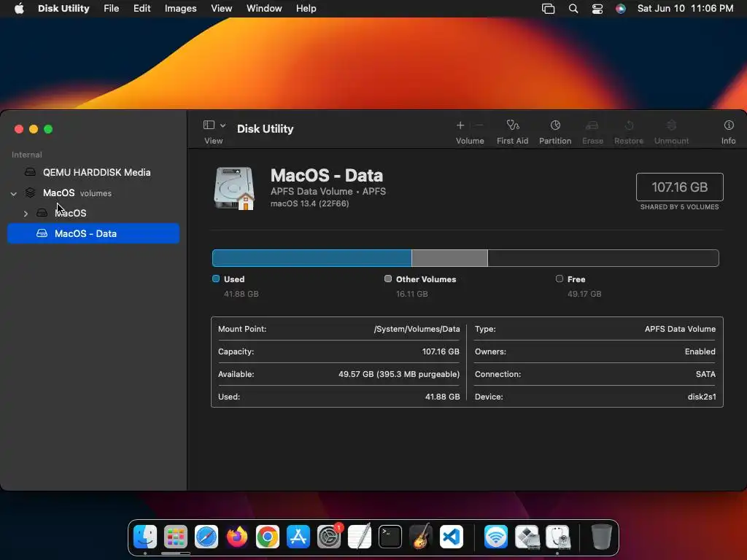
Task: Click the SATA connection value
Action: point(705,374)
